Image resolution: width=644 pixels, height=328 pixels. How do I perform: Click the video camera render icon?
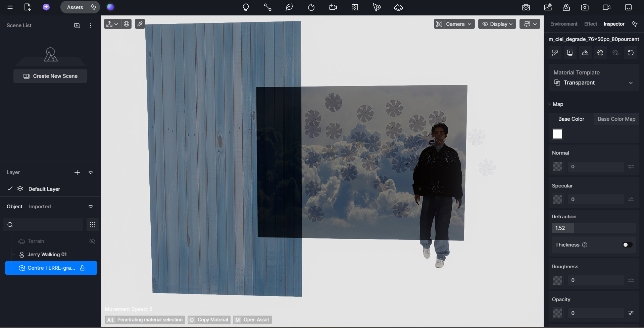click(x=606, y=7)
